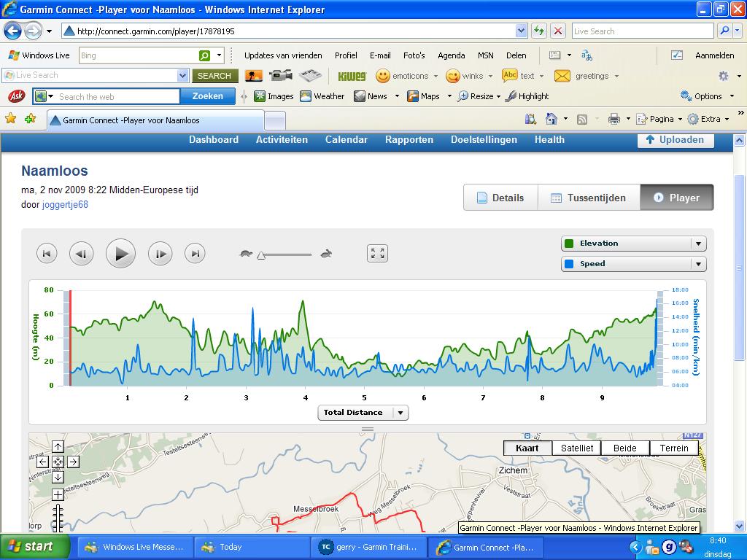Viewport: 747px width, 560px height.
Task: Open the Health section
Action: 549,139
